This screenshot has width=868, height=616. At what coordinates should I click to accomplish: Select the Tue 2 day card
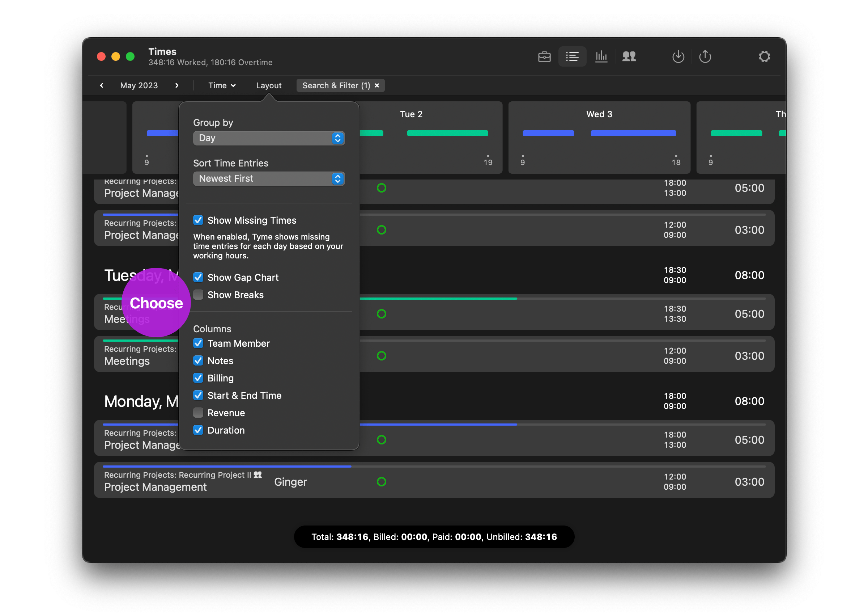(430, 137)
